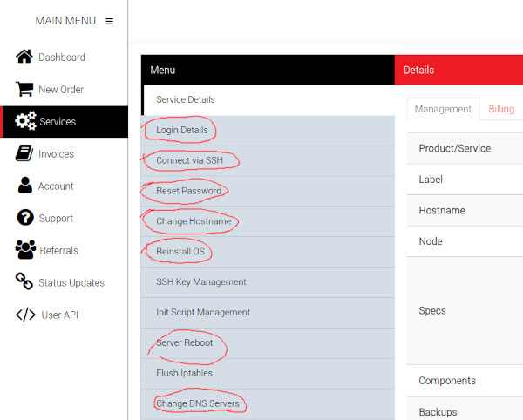Select the Services gears icon
The width and height of the screenshot is (523, 420).
tap(25, 120)
